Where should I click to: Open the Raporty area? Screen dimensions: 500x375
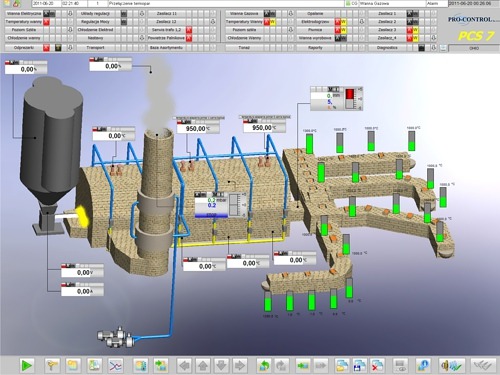click(315, 48)
